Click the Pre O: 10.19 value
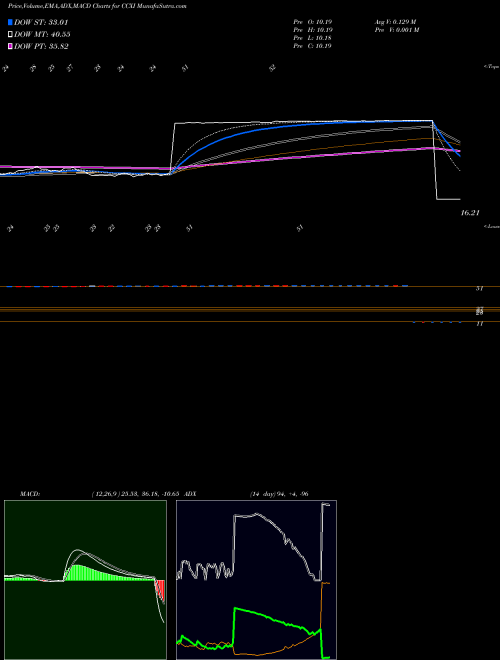The width and height of the screenshot is (500, 660). click(313, 22)
